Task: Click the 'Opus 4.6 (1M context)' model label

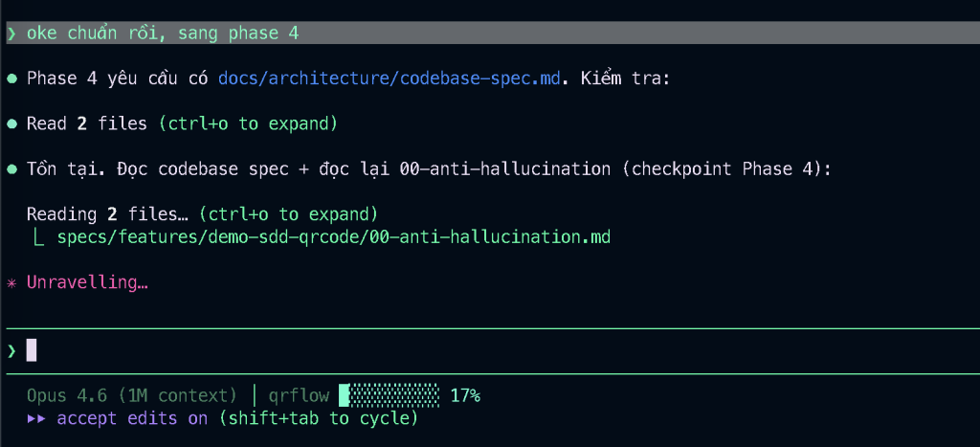Action: (131, 395)
